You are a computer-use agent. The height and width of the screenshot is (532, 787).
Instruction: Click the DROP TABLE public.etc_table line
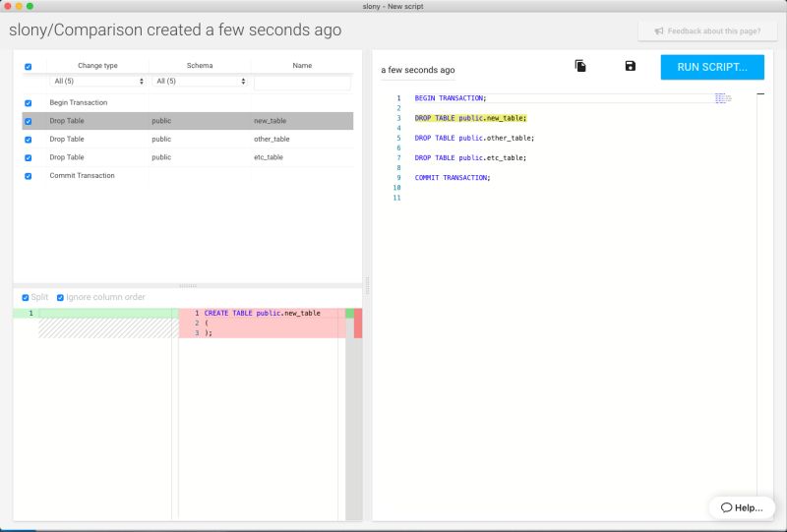click(470, 157)
